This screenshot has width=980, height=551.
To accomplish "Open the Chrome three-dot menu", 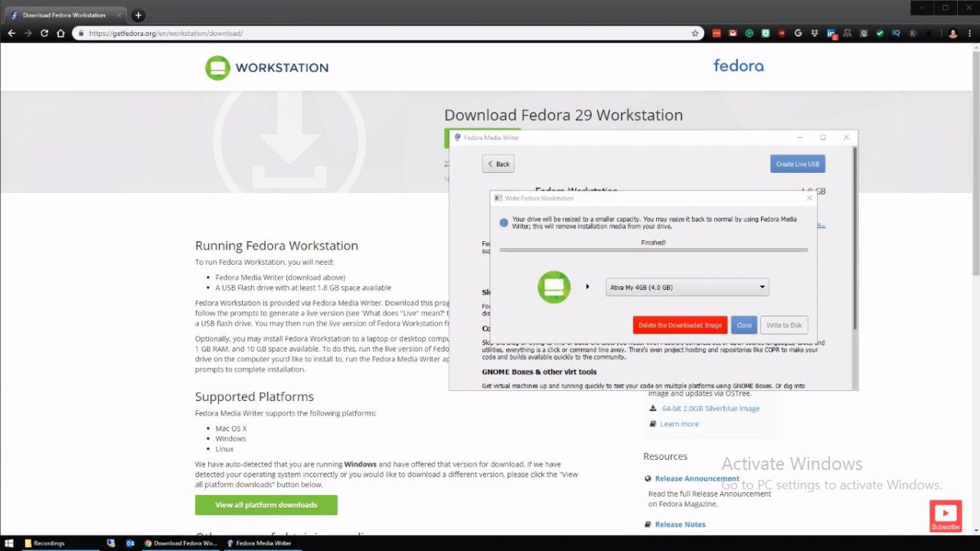I will (970, 34).
